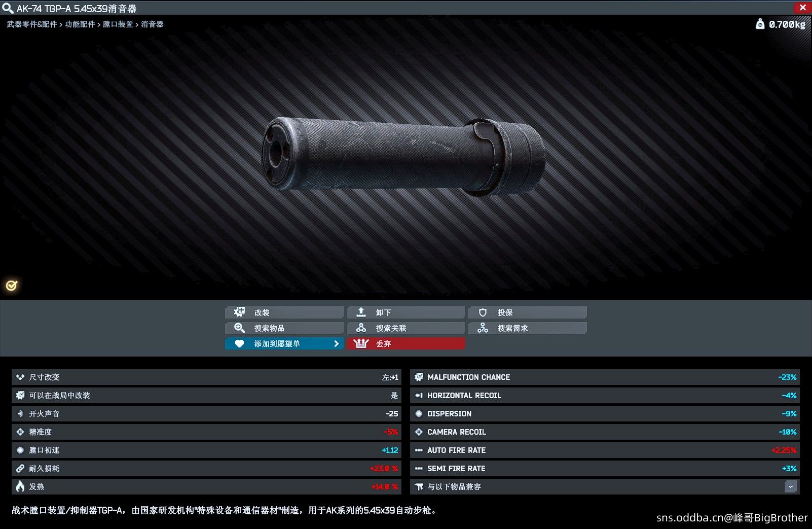Expand the 与以下物品兼容 compatibility dropdown
This screenshot has height=529, width=812.
click(790, 487)
